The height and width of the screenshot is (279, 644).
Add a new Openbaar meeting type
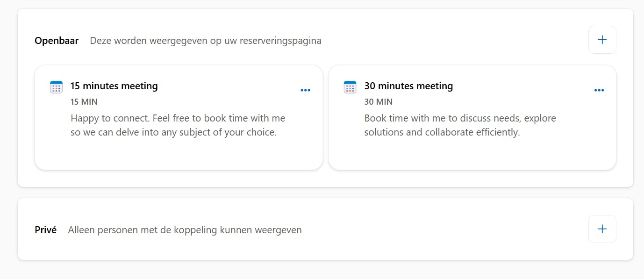tap(602, 40)
